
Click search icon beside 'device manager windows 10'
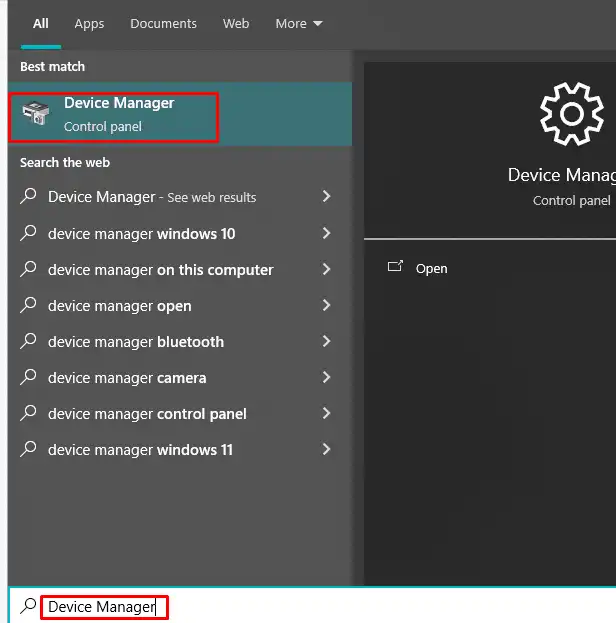click(x=29, y=233)
